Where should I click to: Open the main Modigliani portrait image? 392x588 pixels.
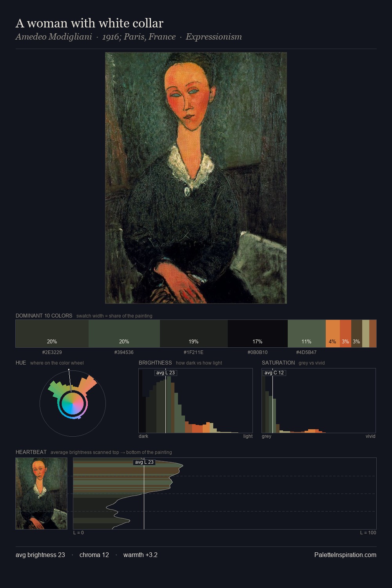(x=196, y=178)
